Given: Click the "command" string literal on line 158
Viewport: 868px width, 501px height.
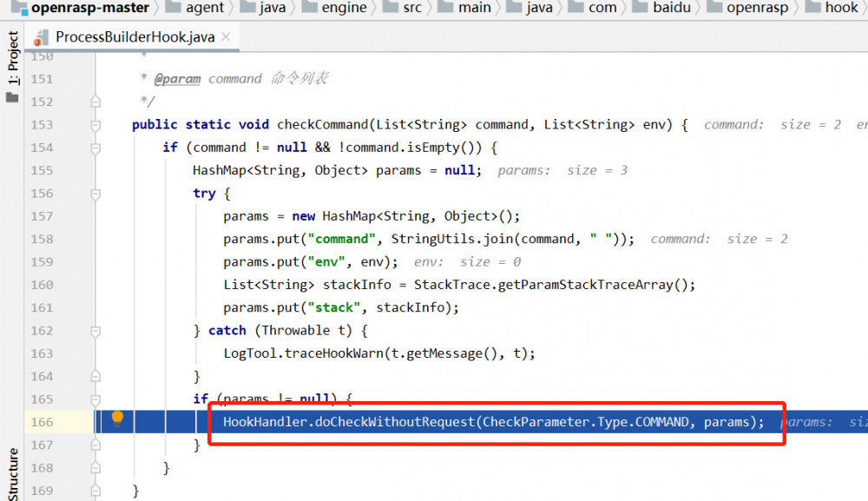Looking at the screenshot, I should pos(341,239).
